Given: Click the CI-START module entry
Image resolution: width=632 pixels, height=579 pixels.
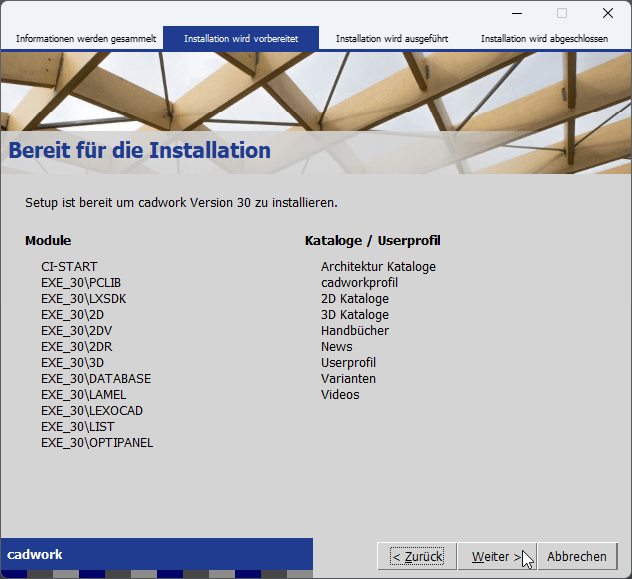Looking at the screenshot, I should pyautogui.click(x=69, y=267).
